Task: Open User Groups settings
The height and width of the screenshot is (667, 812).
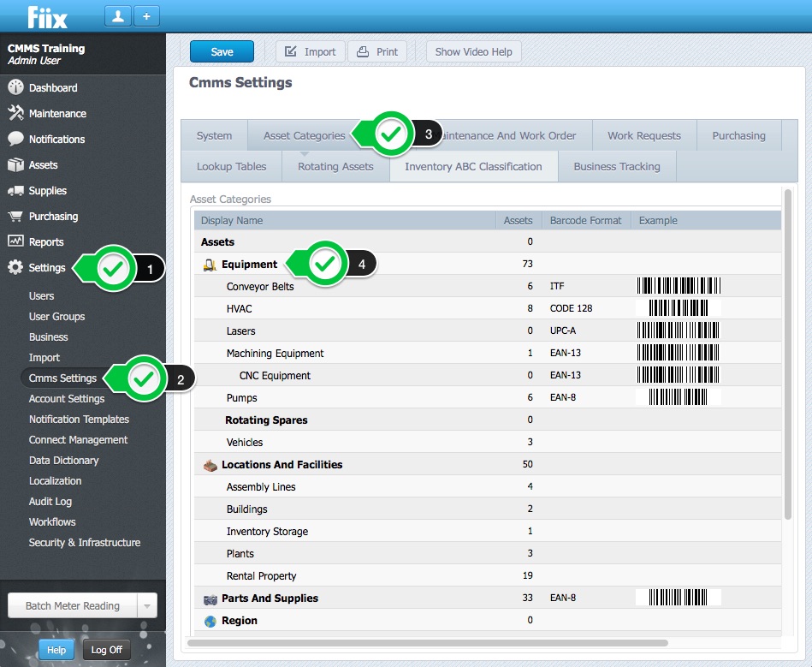Action: tap(57, 317)
